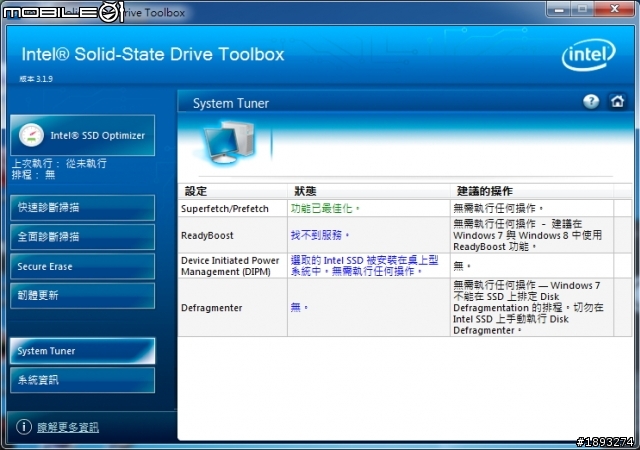
Task: Select the ReadyBoost setting cell
Action: pos(233,235)
